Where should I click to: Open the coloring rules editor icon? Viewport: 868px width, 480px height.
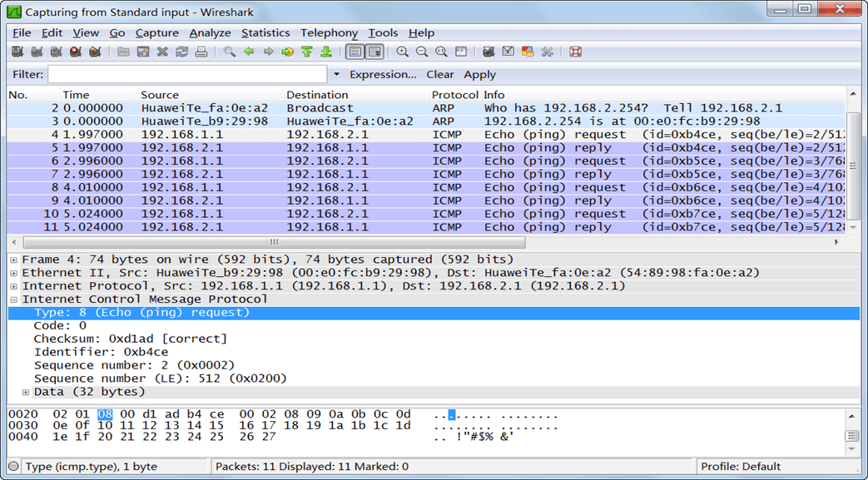527,52
